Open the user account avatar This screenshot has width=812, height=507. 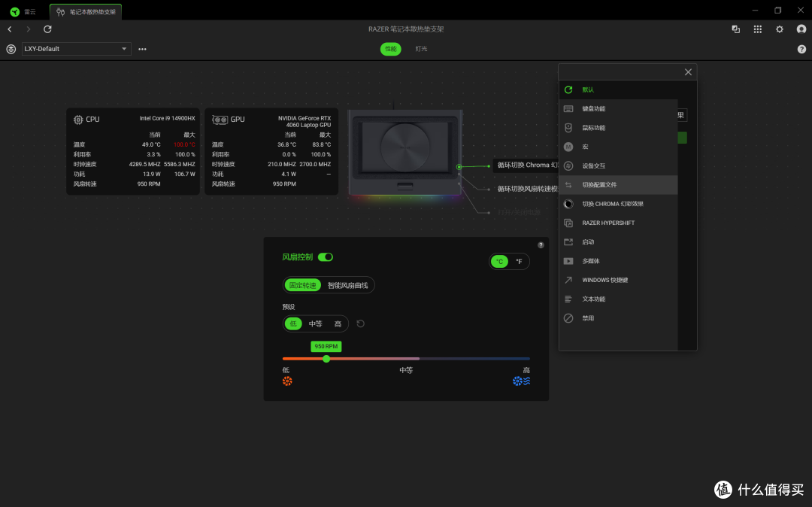click(x=801, y=29)
